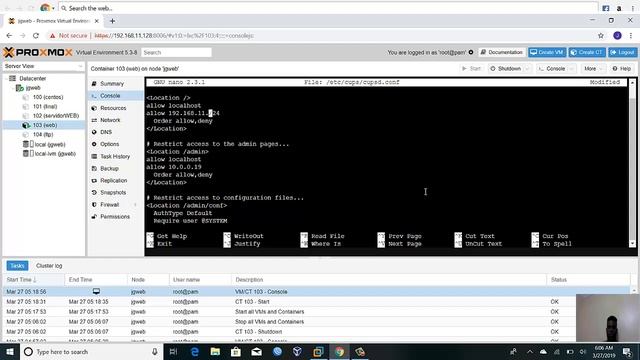This screenshot has height=360, width=640.
Task: Select the Stop all VMs and Containers row
Action: (316, 322)
